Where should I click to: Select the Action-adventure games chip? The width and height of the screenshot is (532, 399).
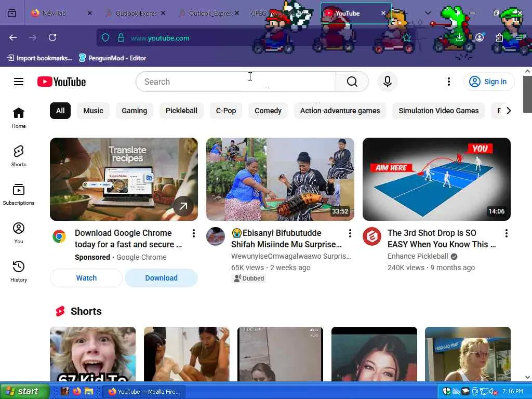[340, 111]
